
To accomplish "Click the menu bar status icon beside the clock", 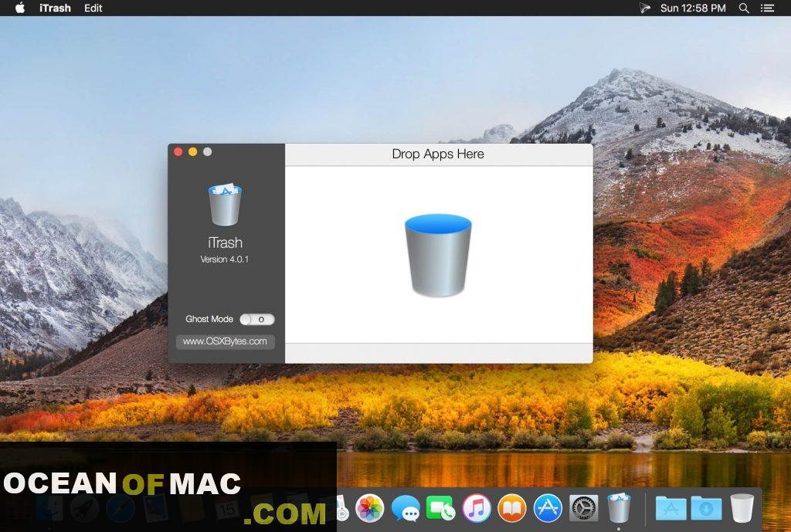I will (x=645, y=8).
